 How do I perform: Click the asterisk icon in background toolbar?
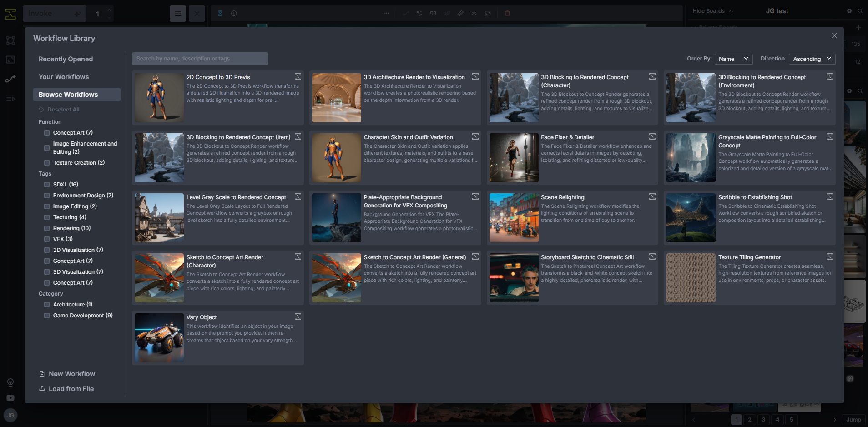[474, 14]
